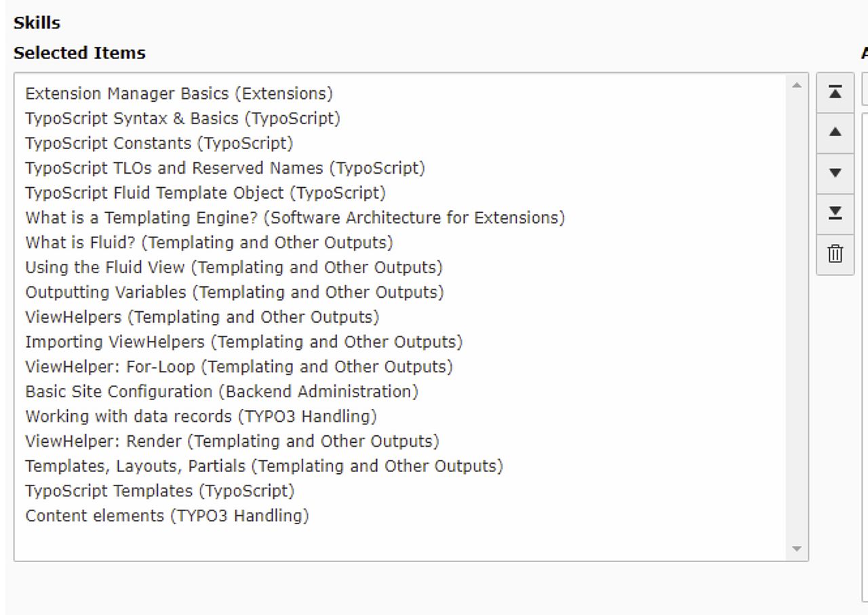868x615 pixels.
Task: Select Content elements (TYPO3 Handling)
Action: pos(167,516)
